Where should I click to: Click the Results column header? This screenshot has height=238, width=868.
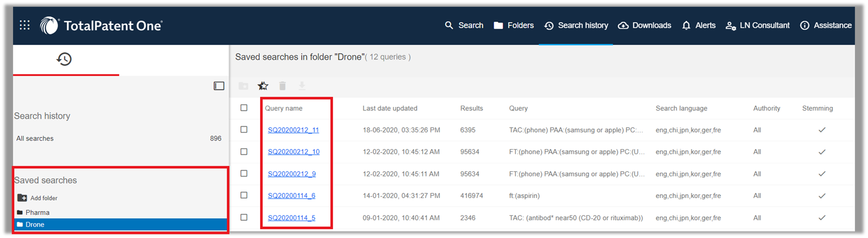tap(472, 108)
